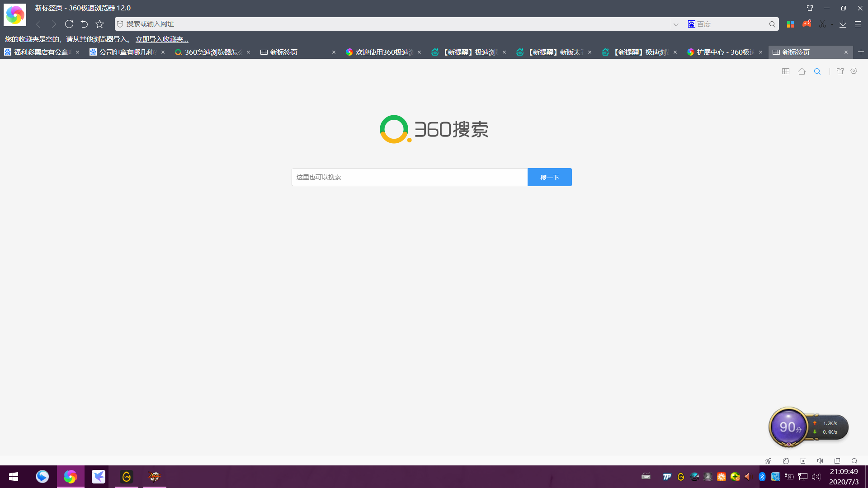
Task: Click the 搜一下 search button
Action: click(x=550, y=177)
